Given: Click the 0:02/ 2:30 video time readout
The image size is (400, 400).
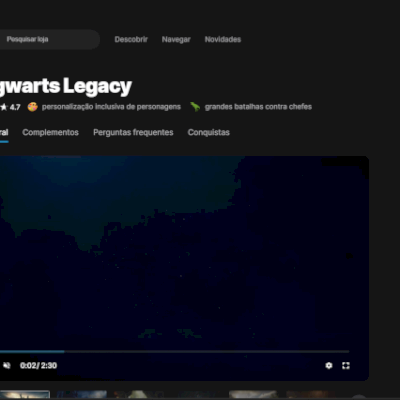Looking at the screenshot, I should point(38,366).
